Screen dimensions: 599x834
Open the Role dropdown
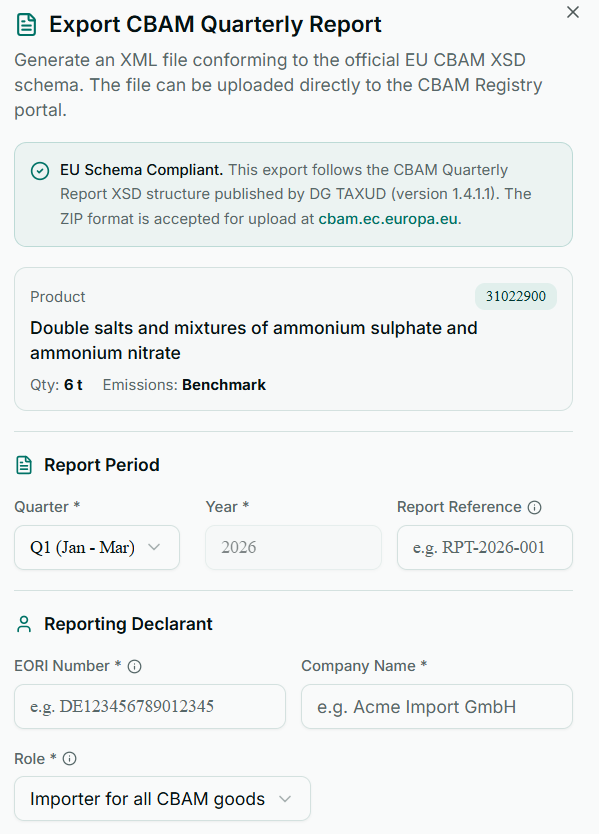point(161,798)
